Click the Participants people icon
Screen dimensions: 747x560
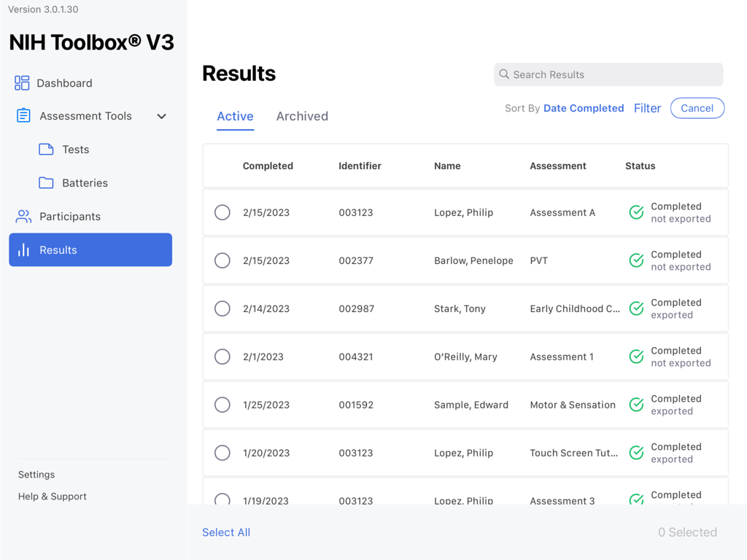click(x=23, y=216)
